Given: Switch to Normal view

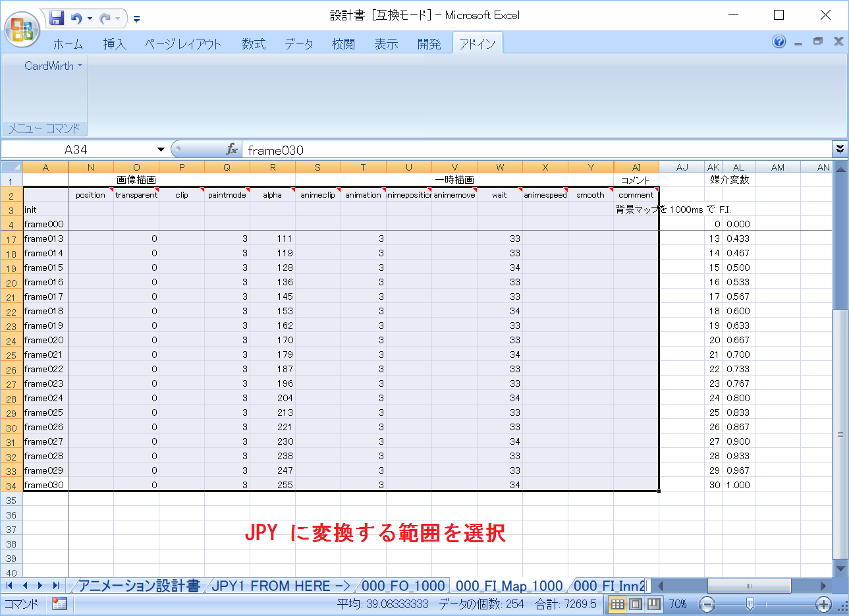Looking at the screenshot, I should 617,604.
